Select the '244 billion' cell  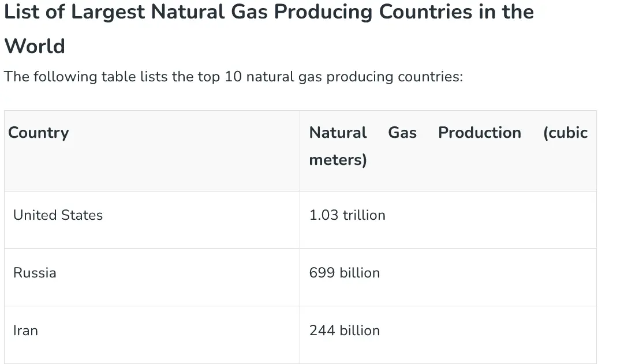(x=345, y=331)
